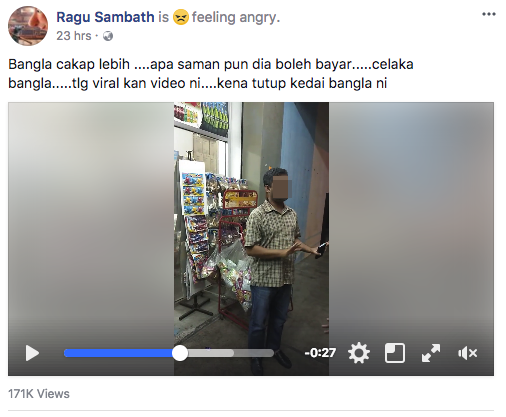
Task: Click the post caption text starting "Bangla cakap"
Action: point(211,74)
